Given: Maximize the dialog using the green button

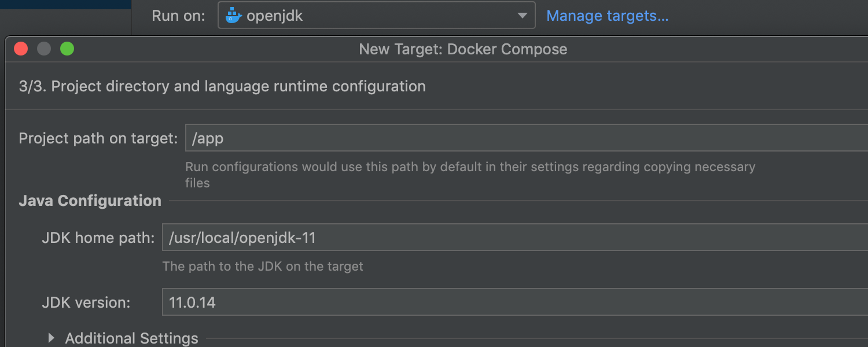Looking at the screenshot, I should coord(67,49).
